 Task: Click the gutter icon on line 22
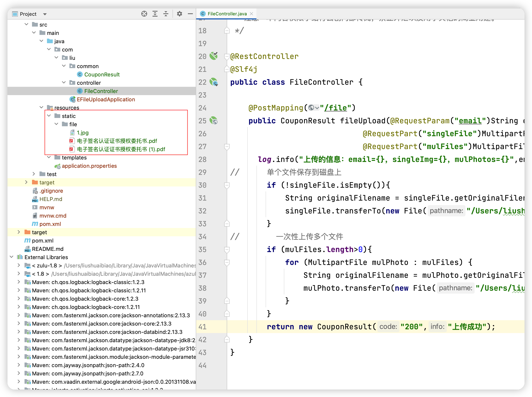[x=214, y=82]
